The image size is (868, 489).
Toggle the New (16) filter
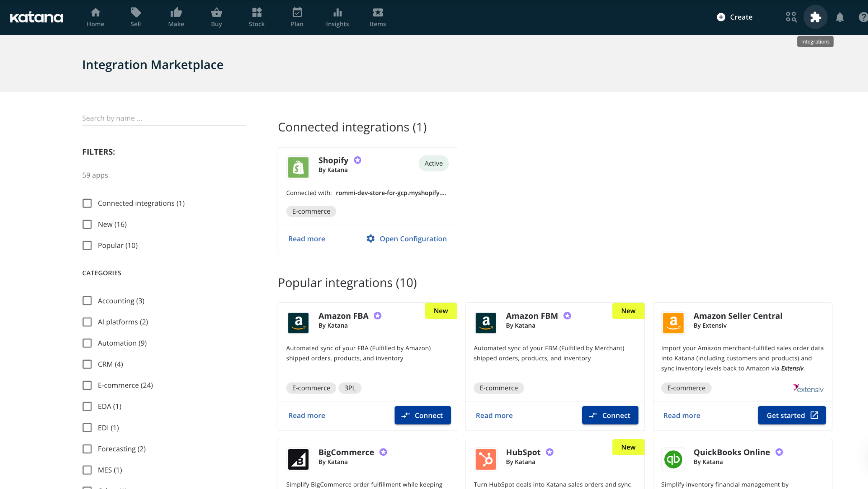87,224
